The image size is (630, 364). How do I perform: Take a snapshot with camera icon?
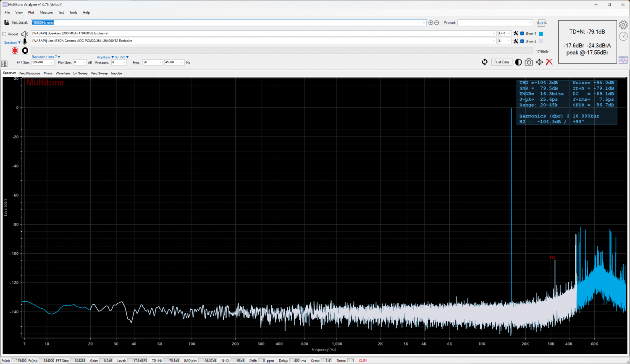click(x=529, y=62)
